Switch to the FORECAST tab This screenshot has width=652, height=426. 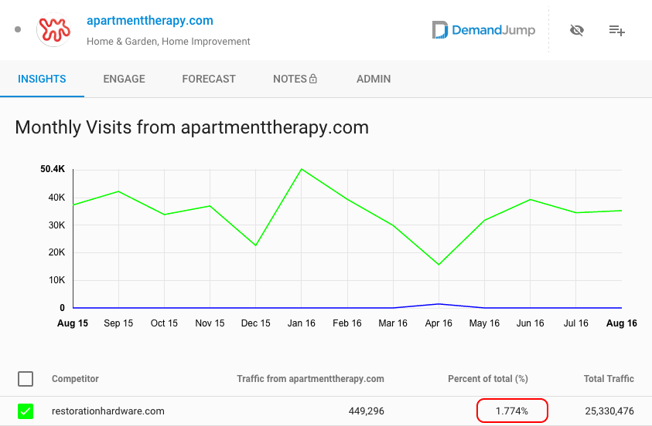click(x=209, y=79)
